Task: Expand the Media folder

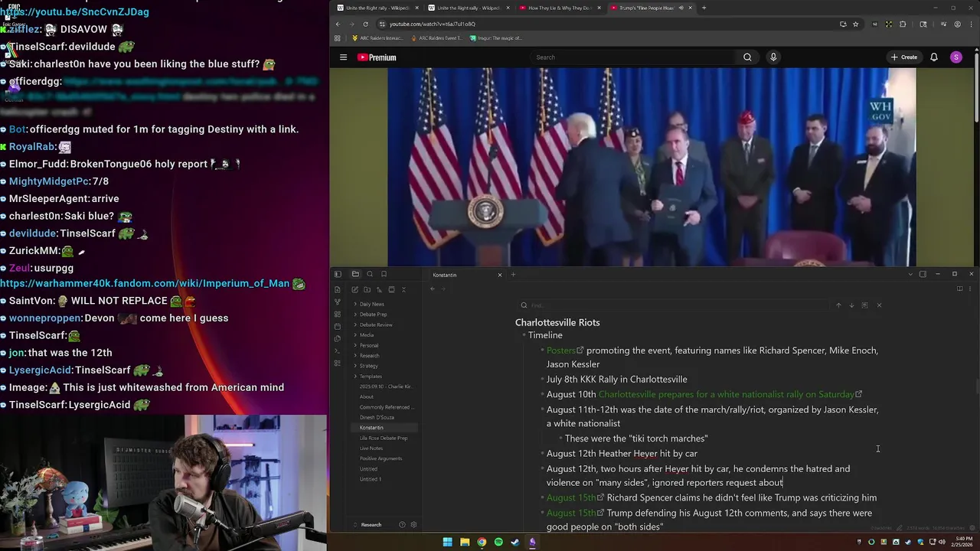Action: pyautogui.click(x=367, y=335)
